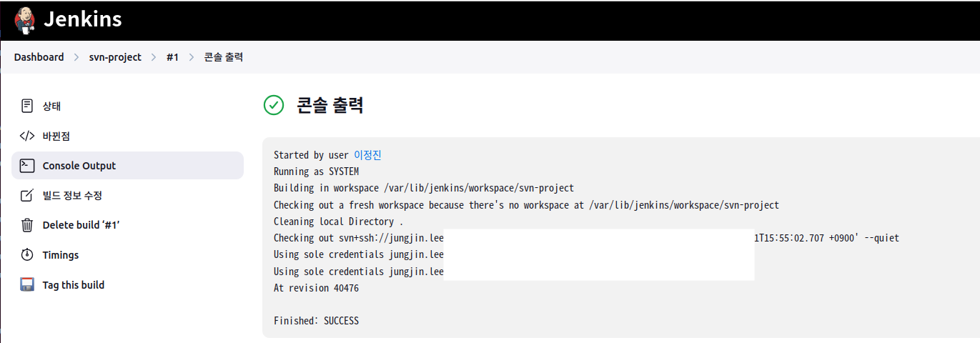
Task: Click the 'Running as SYSTEM' line
Action: 316,171
